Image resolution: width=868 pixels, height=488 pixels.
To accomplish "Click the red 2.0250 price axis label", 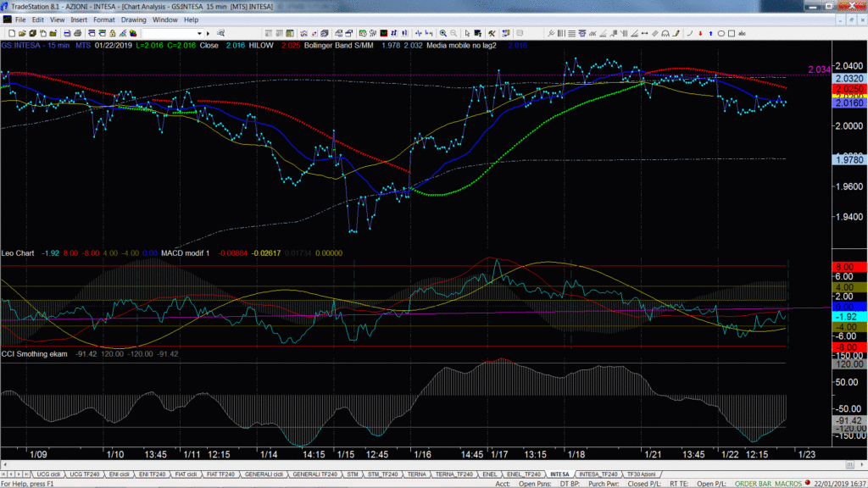I will (849, 88).
